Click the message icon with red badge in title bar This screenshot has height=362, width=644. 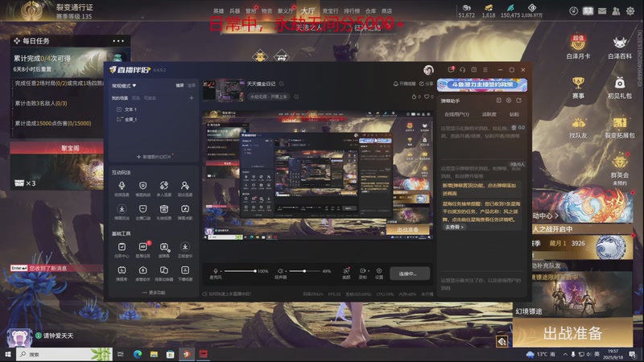click(x=451, y=70)
